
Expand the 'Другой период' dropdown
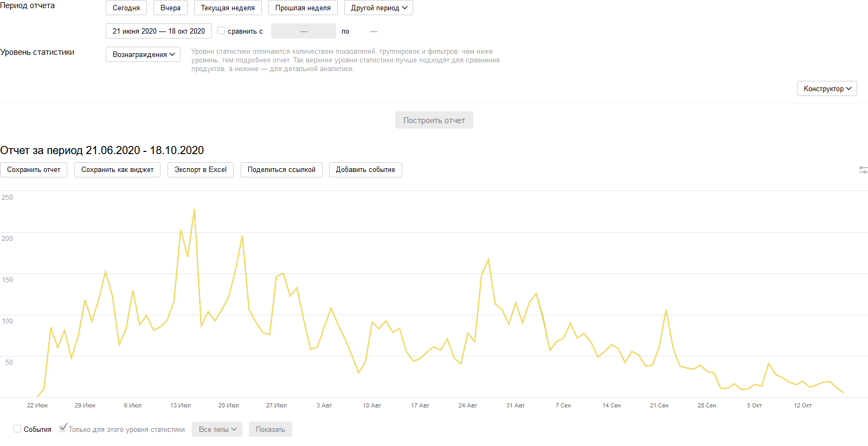[x=378, y=8]
